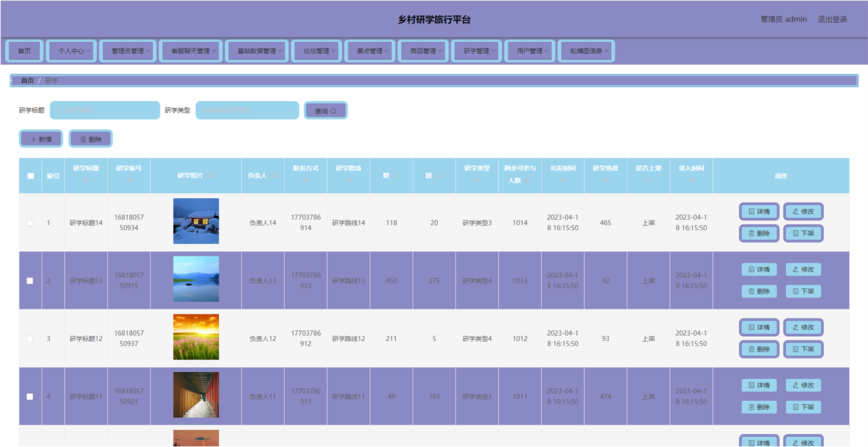Click 下架 for row 研学标题14
The image size is (868, 447).
[803, 233]
